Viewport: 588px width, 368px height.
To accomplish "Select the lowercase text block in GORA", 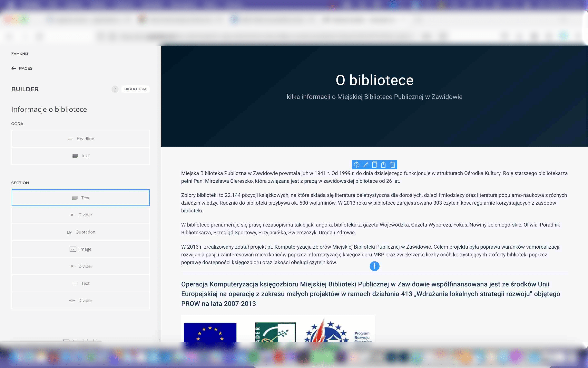I will pos(80,156).
